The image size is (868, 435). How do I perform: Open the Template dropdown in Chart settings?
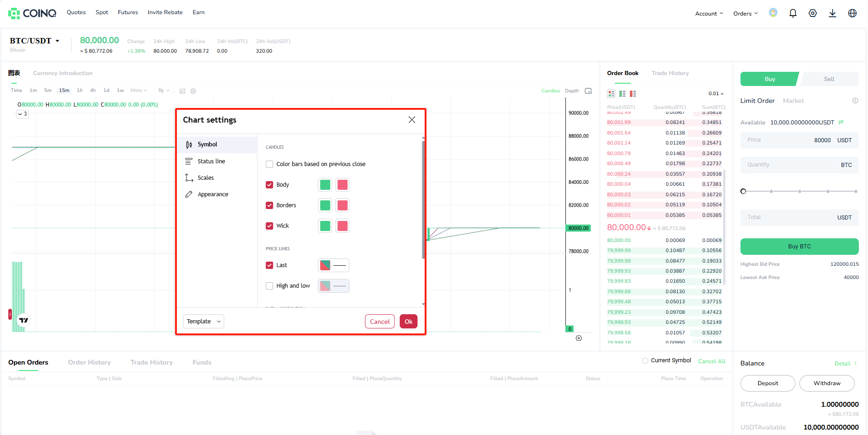click(x=203, y=321)
